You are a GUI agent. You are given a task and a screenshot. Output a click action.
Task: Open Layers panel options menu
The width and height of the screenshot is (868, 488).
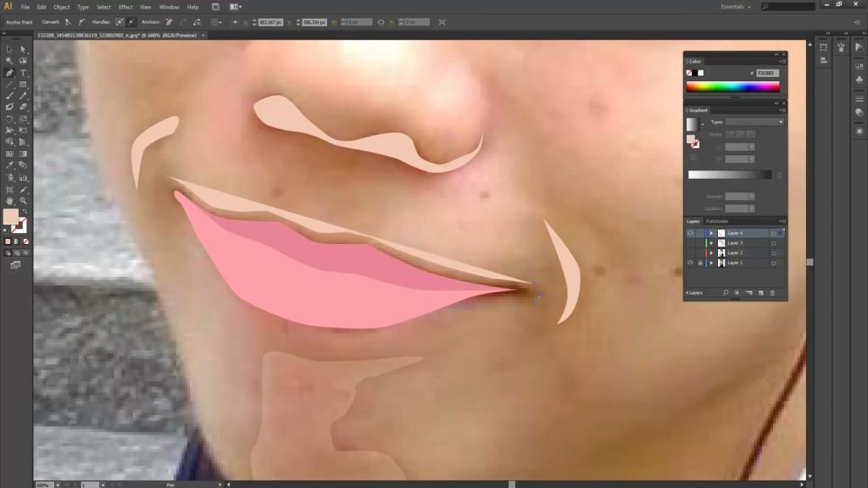(x=782, y=221)
